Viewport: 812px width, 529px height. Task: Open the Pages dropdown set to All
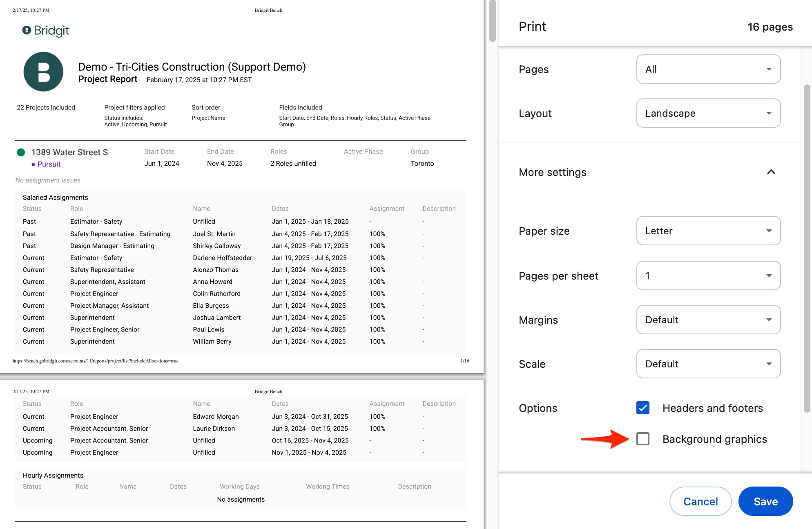pyautogui.click(x=708, y=69)
